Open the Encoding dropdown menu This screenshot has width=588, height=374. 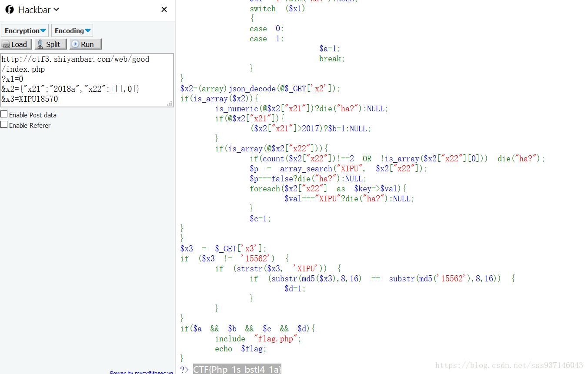72,30
